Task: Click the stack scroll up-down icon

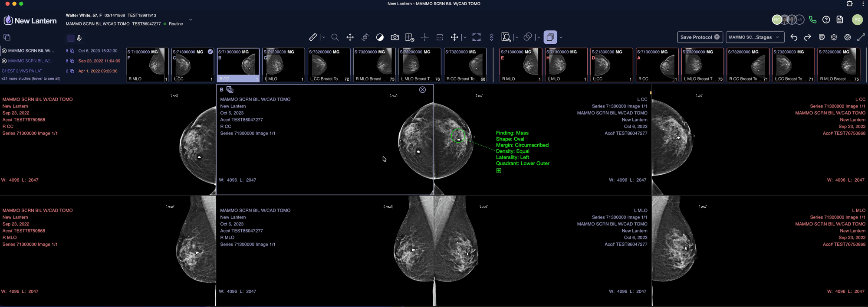Action: point(491,37)
